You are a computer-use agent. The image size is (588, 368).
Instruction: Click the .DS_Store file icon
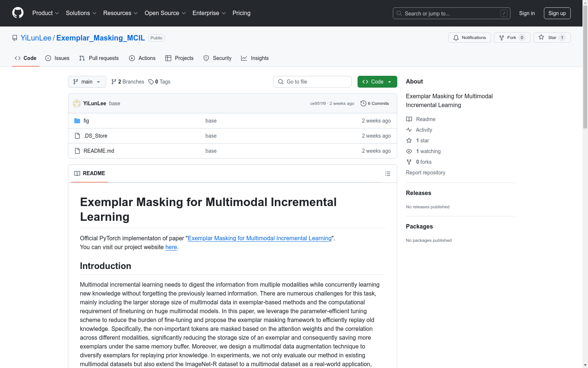pos(77,136)
